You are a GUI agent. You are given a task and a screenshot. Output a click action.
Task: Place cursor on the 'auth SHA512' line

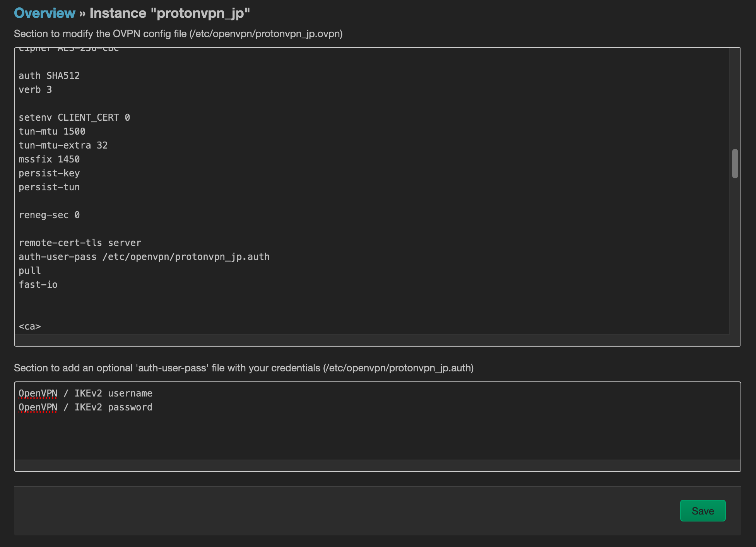(49, 76)
